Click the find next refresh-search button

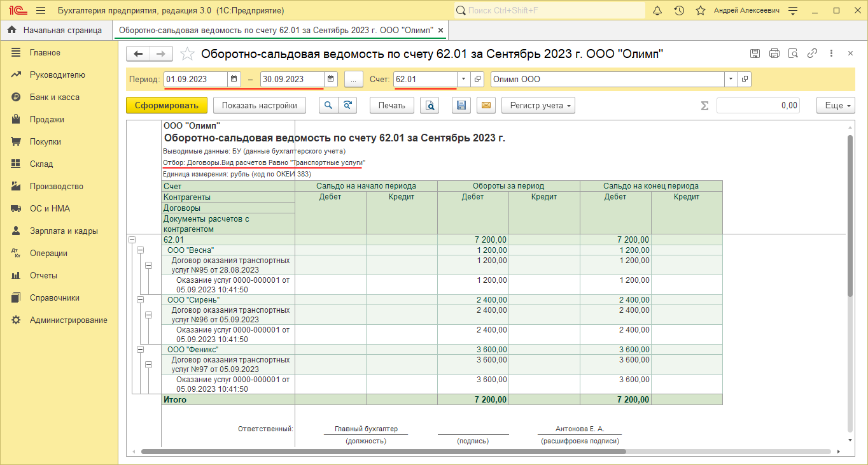point(347,106)
